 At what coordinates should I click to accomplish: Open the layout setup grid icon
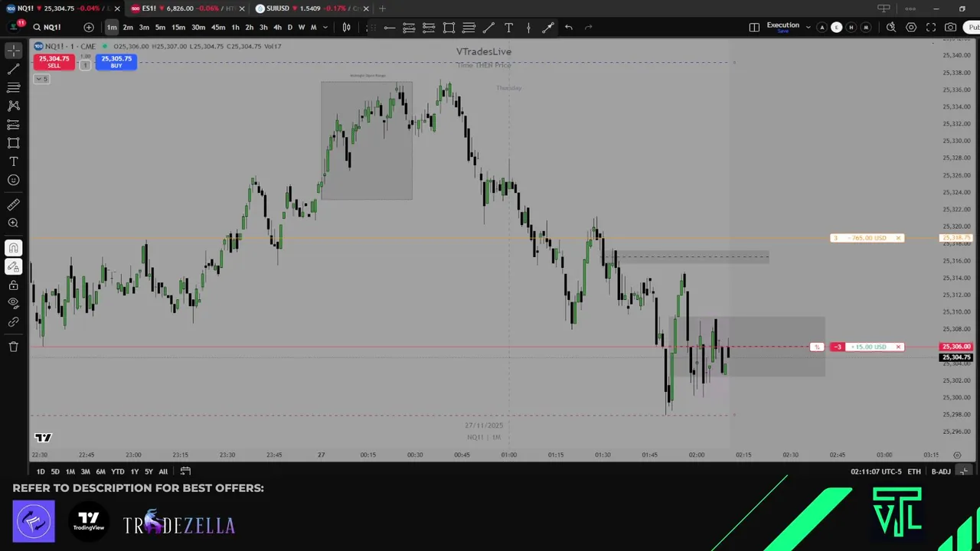pyautogui.click(x=754, y=28)
